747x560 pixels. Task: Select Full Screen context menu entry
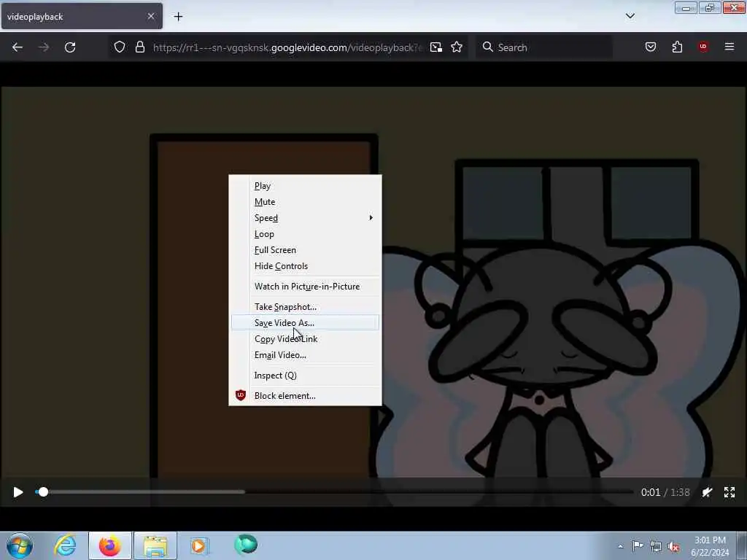click(x=305, y=250)
